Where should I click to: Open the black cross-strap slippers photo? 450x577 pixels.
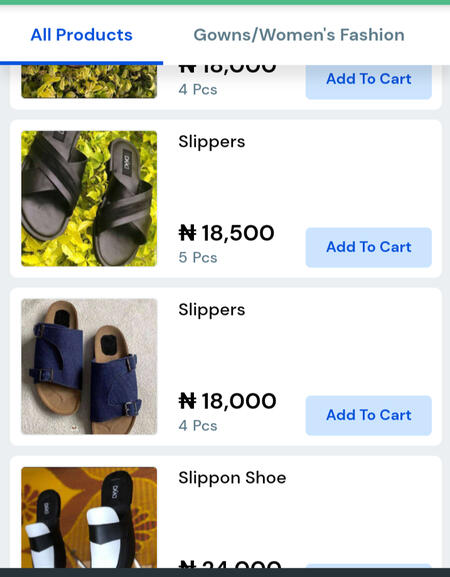pyautogui.click(x=89, y=199)
